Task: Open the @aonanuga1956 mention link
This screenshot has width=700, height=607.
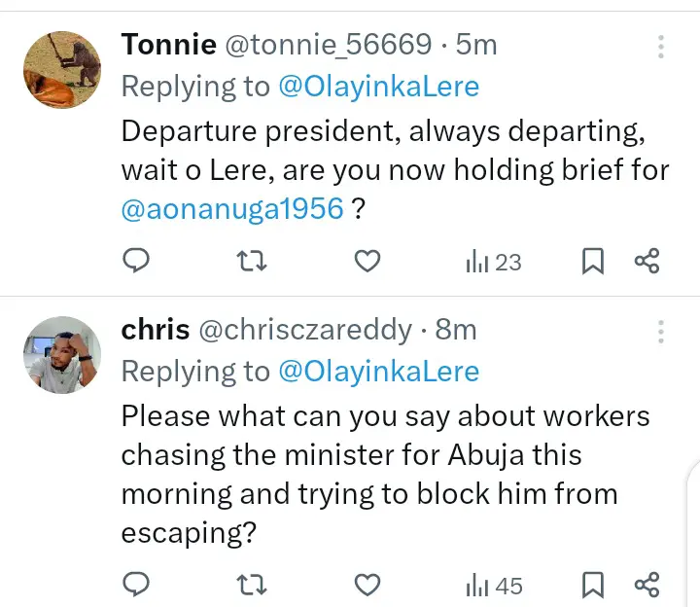Action: click(x=232, y=210)
